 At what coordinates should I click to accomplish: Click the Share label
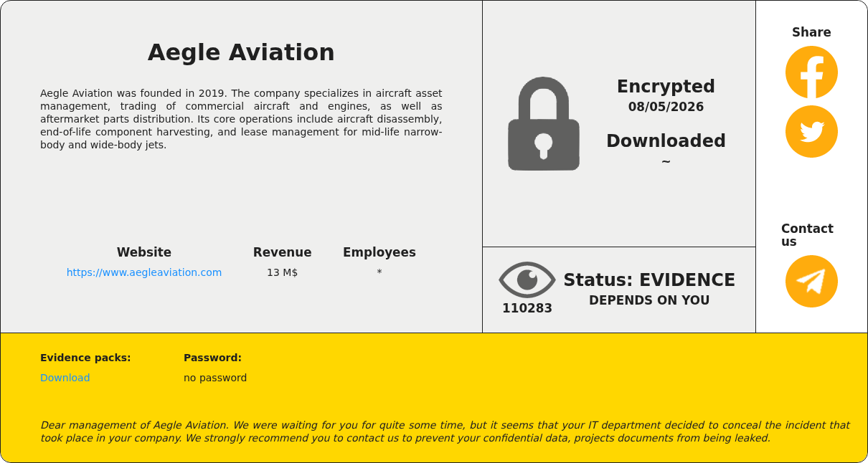(811, 32)
